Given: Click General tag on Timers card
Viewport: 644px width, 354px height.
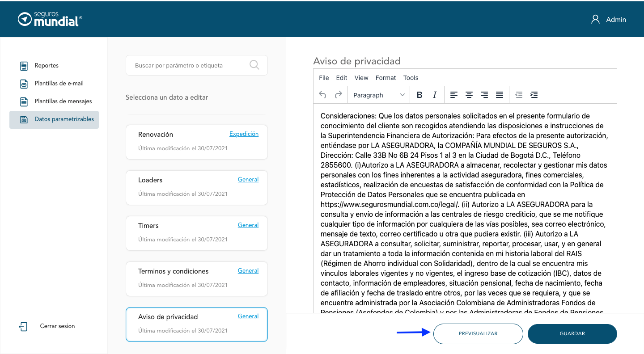Looking at the screenshot, I should [248, 225].
